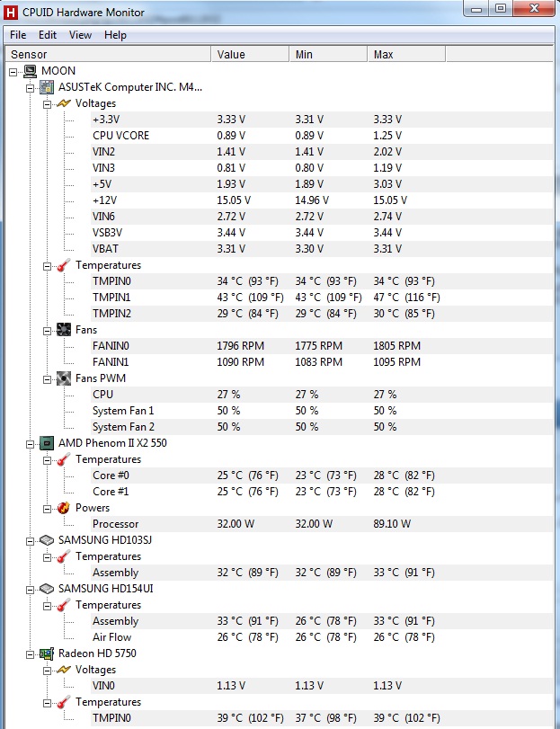
Task: Click the Min column header
Action: 328,55
